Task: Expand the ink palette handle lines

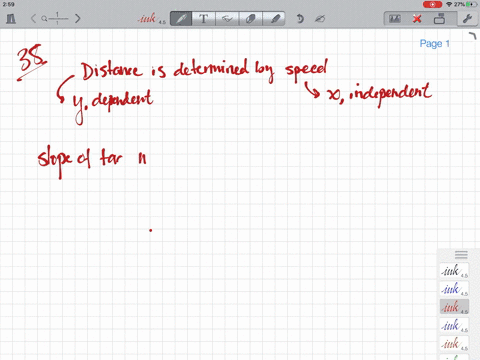Action: coord(461,255)
